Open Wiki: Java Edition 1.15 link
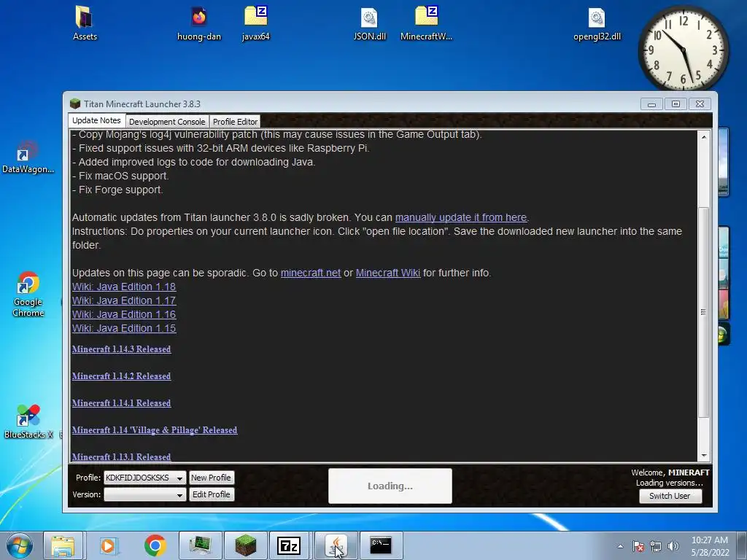The height and width of the screenshot is (560, 747). [124, 328]
